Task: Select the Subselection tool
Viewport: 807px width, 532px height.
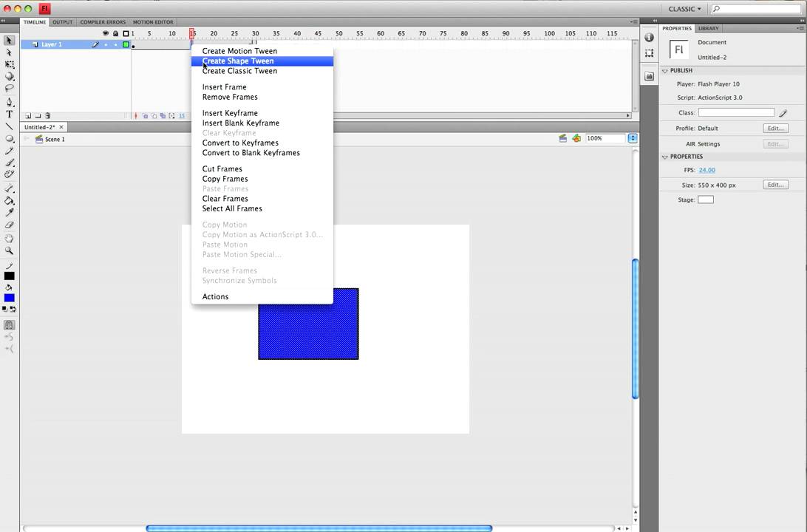Action: (10, 52)
